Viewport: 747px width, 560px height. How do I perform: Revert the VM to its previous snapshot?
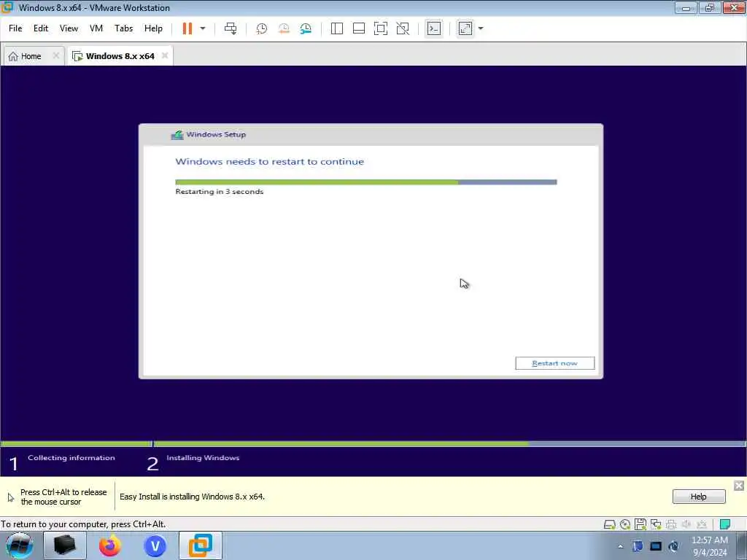pyautogui.click(x=284, y=28)
